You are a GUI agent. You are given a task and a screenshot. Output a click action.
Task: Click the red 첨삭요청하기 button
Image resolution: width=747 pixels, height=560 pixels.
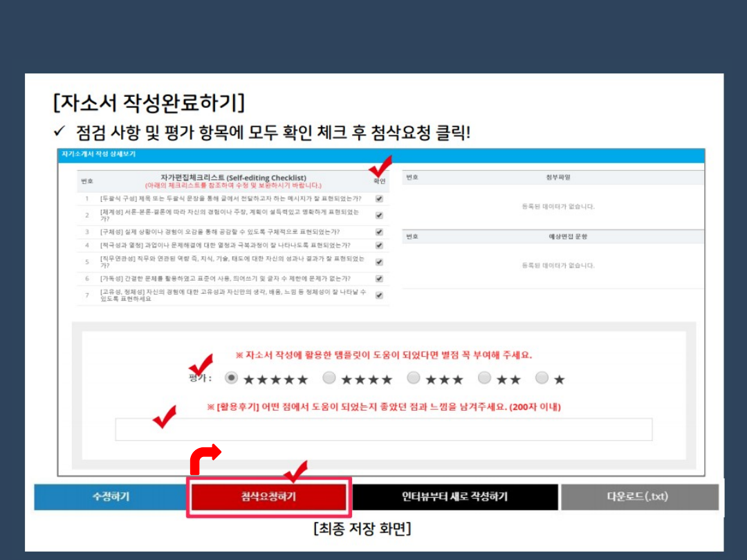(x=269, y=497)
